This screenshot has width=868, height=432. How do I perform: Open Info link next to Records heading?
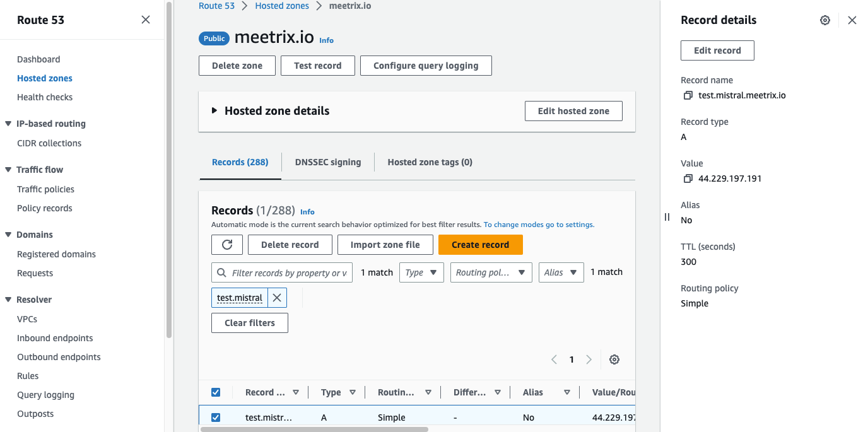pos(307,212)
